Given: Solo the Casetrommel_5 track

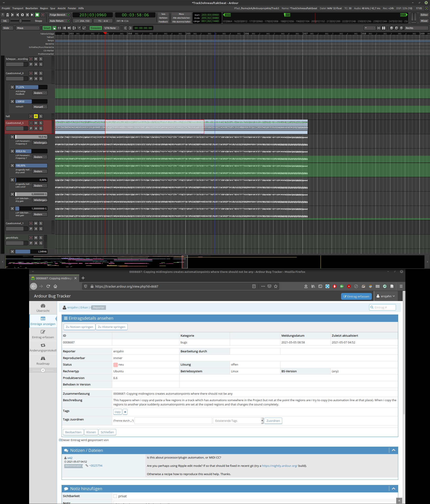Looking at the screenshot, I should coord(41,123).
